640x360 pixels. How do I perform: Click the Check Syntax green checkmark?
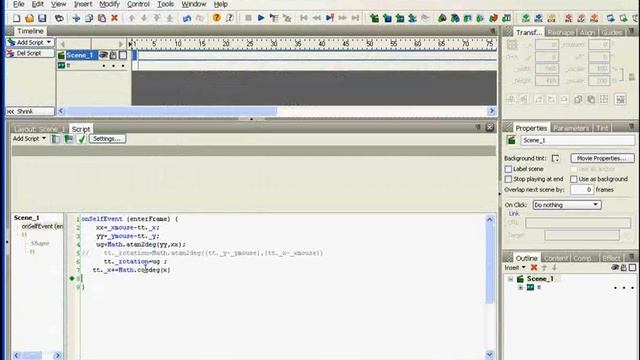click(82, 139)
